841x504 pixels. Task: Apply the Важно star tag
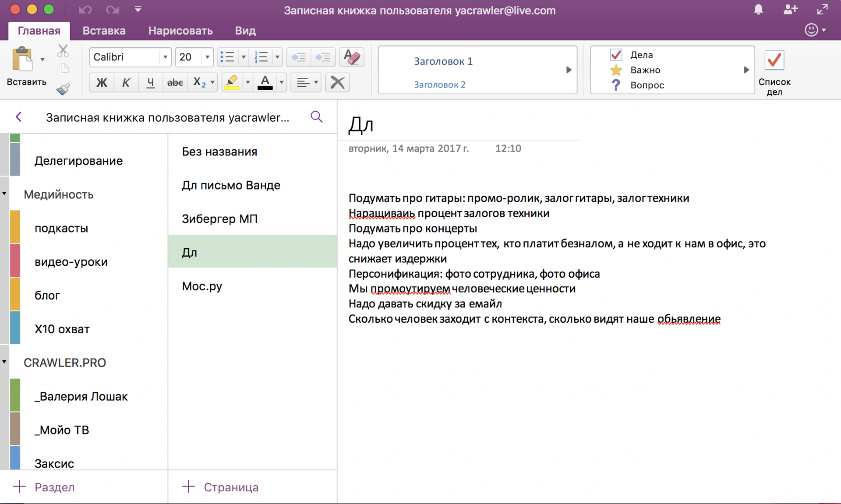[x=635, y=70]
